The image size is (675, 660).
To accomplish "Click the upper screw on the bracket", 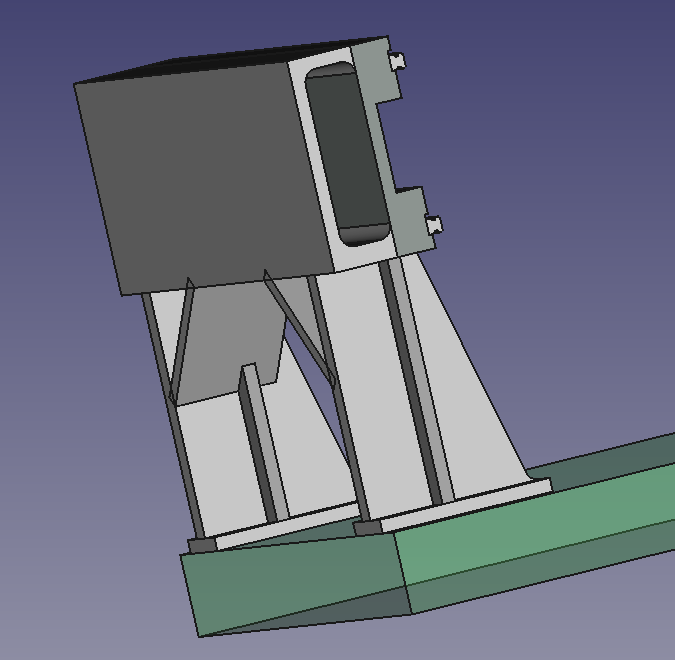I will click(x=397, y=61).
